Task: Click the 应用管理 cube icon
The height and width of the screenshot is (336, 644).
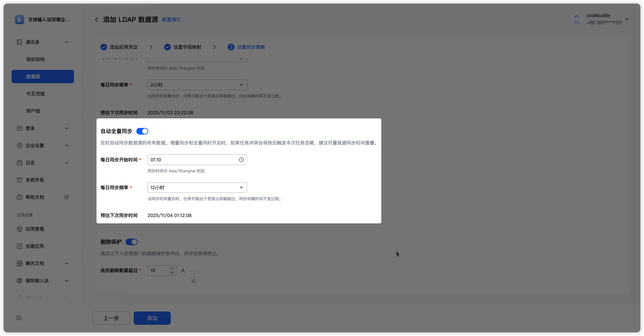Action: [20, 229]
